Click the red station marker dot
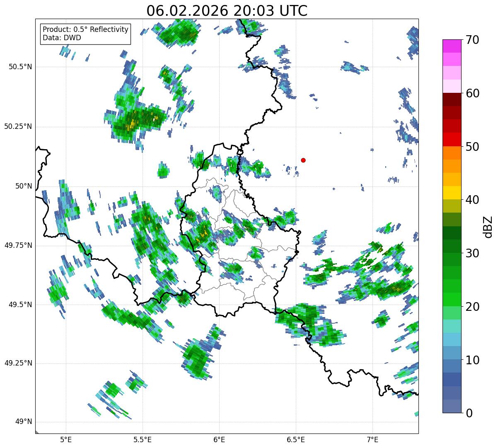Screen dimensions: 498x448 coord(303,160)
